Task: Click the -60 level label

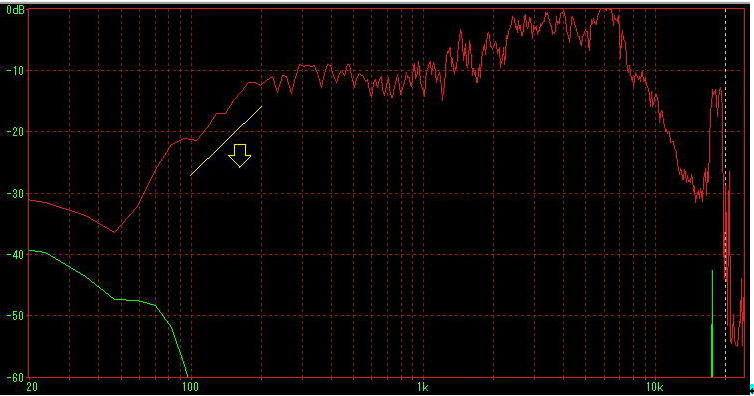Action: tap(15, 377)
